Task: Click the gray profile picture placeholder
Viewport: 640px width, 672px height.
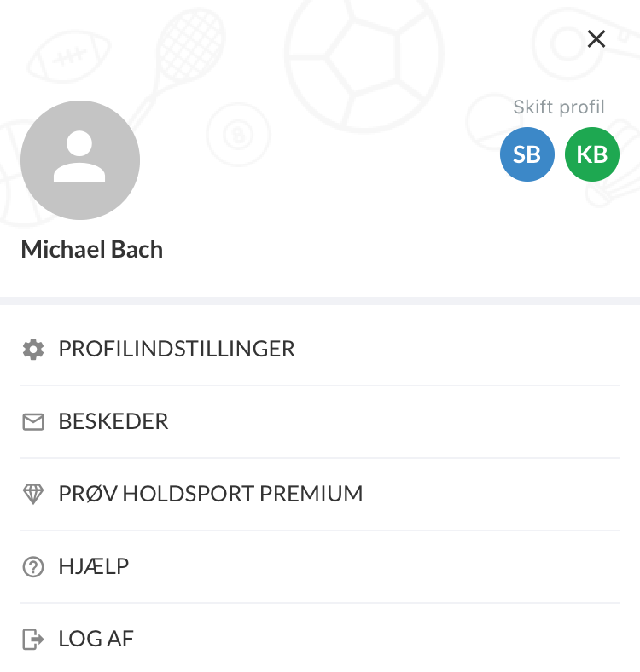Action: [x=80, y=160]
